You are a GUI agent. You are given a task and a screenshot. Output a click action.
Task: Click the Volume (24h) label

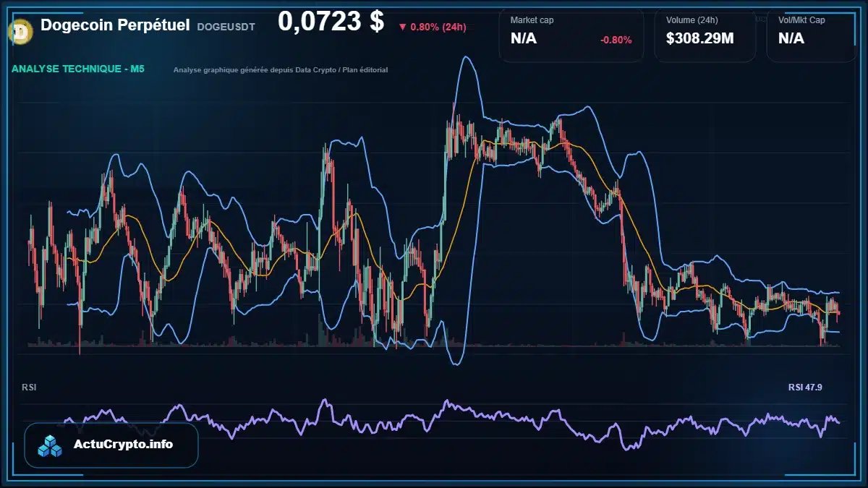(691, 20)
